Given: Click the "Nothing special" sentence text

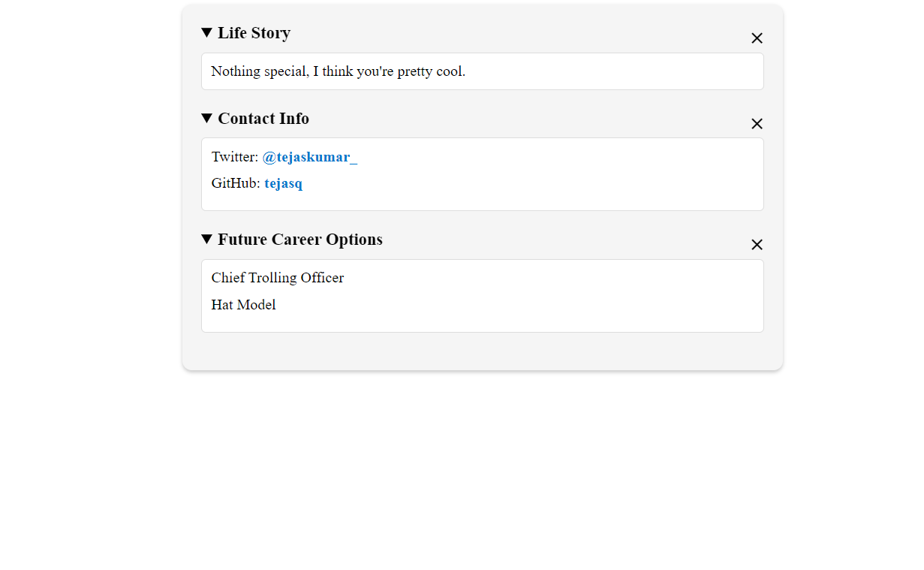Looking at the screenshot, I should pyautogui.click(x=338, y=71).
